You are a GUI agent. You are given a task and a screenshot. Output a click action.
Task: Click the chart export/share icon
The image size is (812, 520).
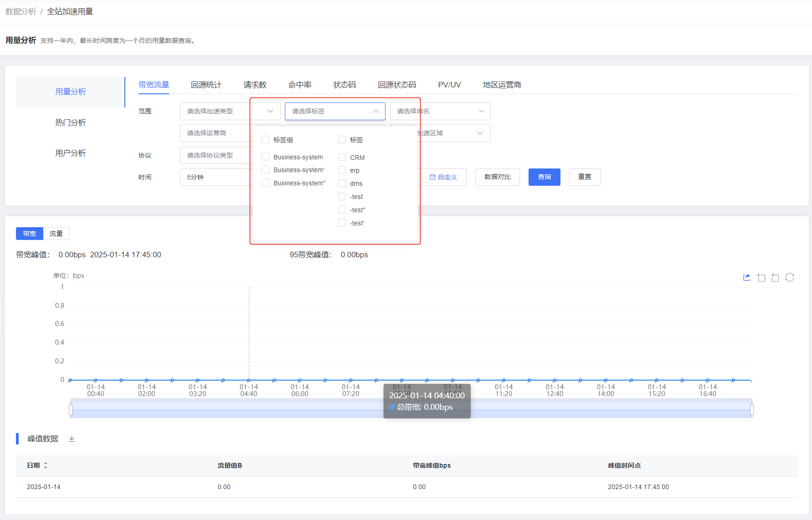(x=746, y=277)
